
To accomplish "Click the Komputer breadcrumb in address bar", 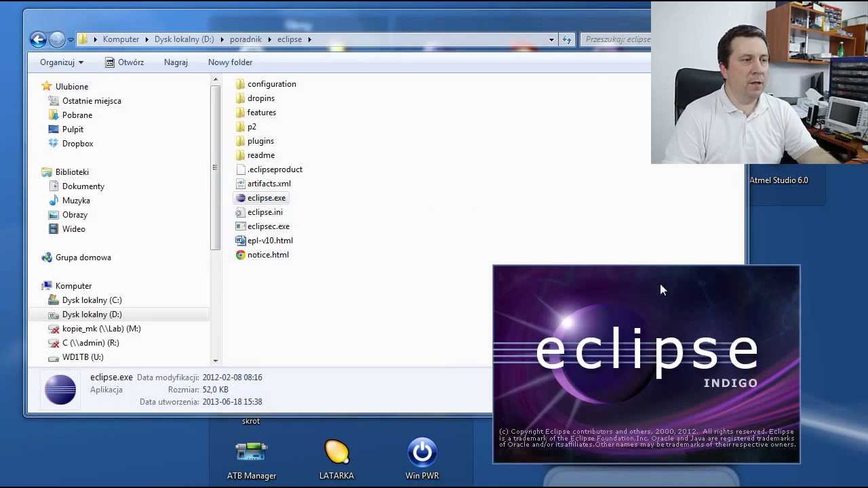I will point(121,39).
